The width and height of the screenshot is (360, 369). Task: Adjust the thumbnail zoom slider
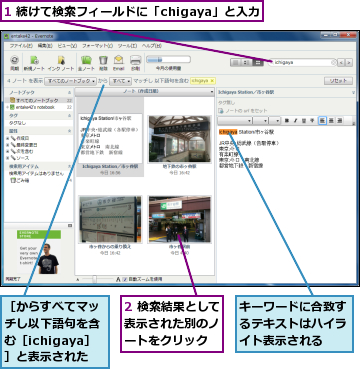[95, 279]
